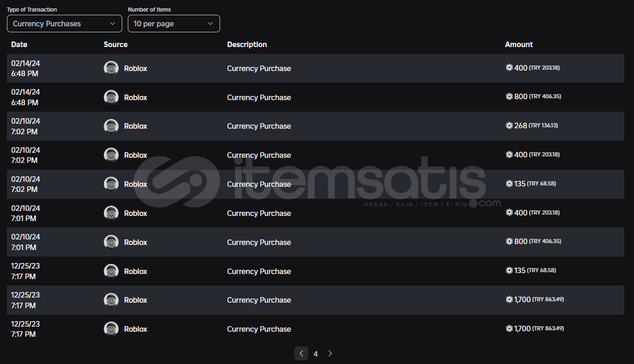Click the next page arrow
The height and width of the screenshot is (364, 634).
[x=330, y=353]
